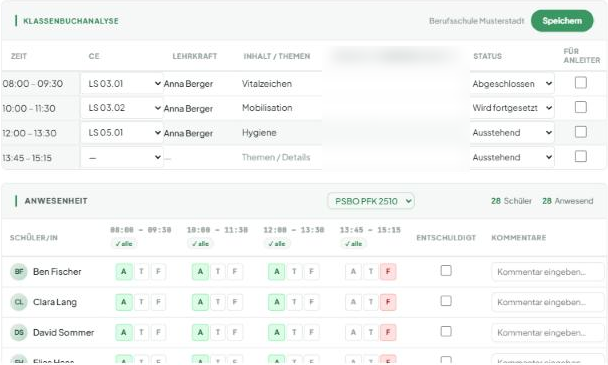608x365 pixels.
Task: Open CE dropdown showing LS 05.01
Action: point(122,133)
